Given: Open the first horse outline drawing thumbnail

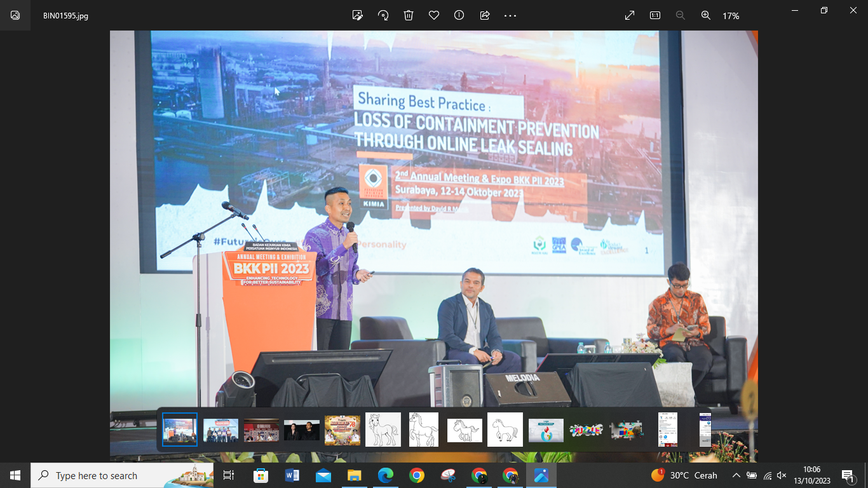Looking at the screenshot, I should coord(383,430).
